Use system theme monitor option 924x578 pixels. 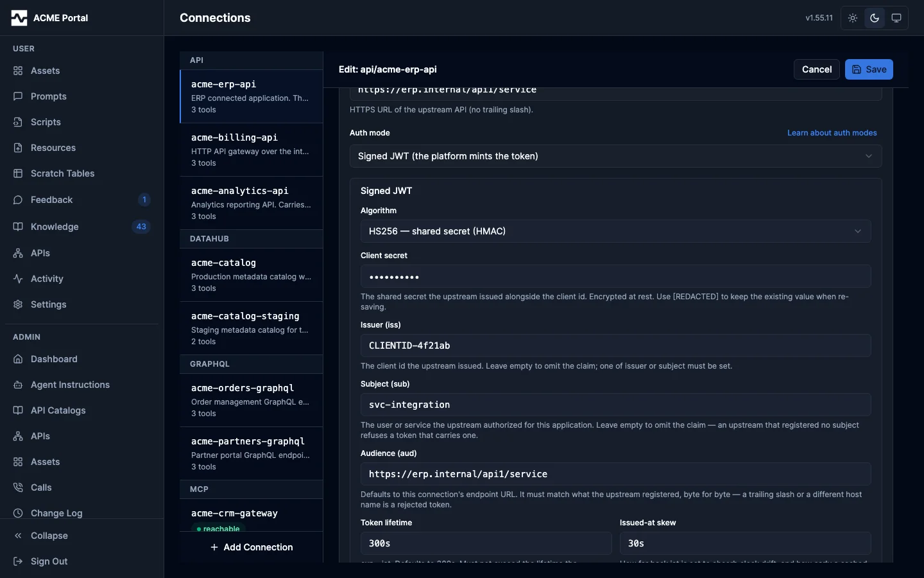click(896, 18)
